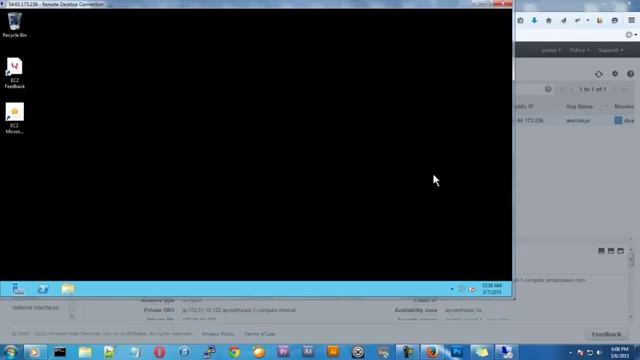The height and width of the screenshot is (360, 640).
Task: Open Photoshop from the host taskbar
Action: click(x=457, y=352)
